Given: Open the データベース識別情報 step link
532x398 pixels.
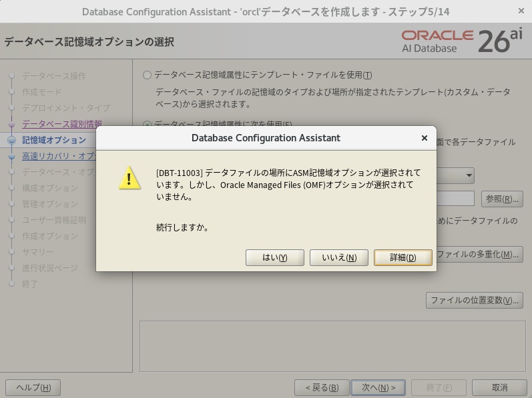Looking at the screenshot, I should pyautogui.click(x=62, y=124).
